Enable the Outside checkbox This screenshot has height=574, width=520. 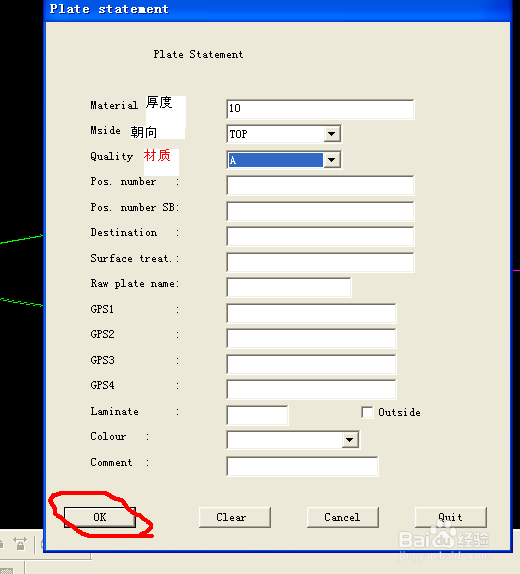(367, 412)
